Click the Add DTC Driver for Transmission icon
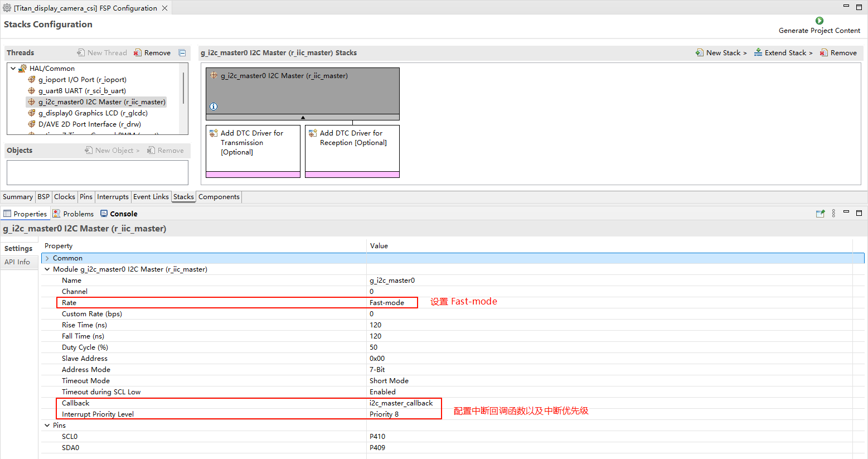 pos(214,133)
